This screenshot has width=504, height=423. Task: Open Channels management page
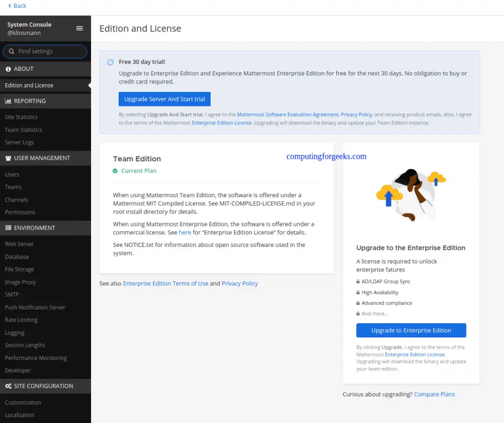tap(16, 200)
